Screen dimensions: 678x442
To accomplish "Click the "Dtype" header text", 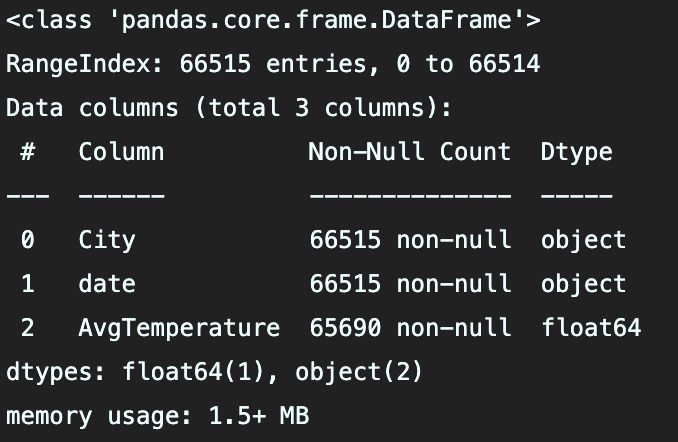I will (576, 152).
